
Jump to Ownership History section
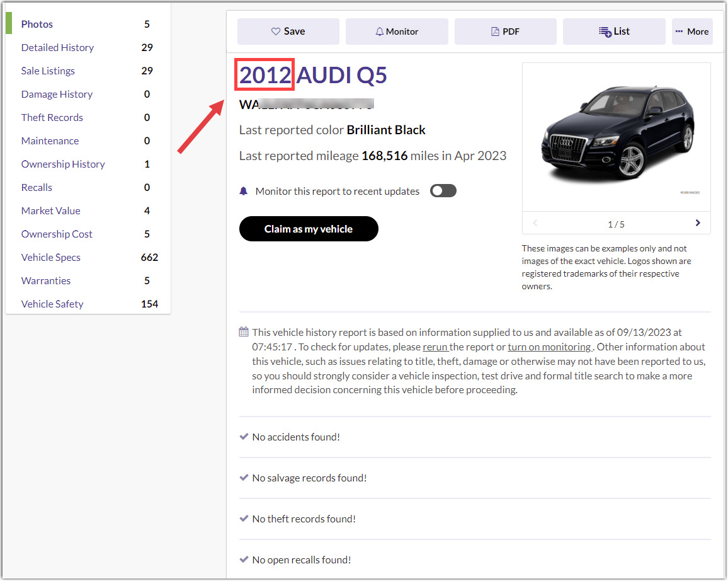[63, 164]
